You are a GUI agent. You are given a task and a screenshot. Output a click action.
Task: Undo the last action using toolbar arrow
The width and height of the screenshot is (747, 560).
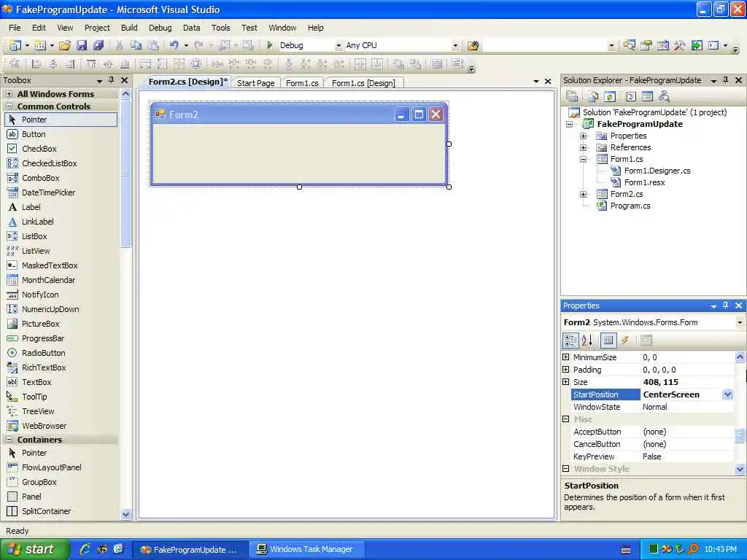174,45
